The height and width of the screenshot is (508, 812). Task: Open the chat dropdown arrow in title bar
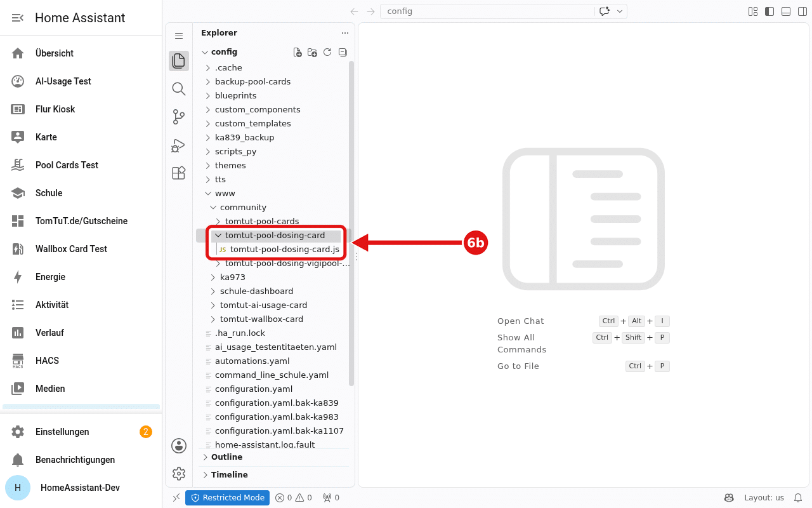620,11
